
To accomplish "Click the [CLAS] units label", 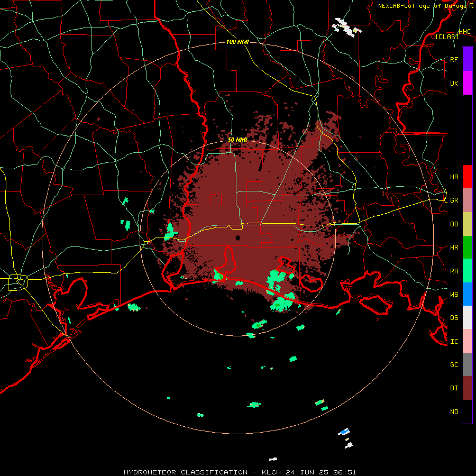I will click(x=447, y=36).
